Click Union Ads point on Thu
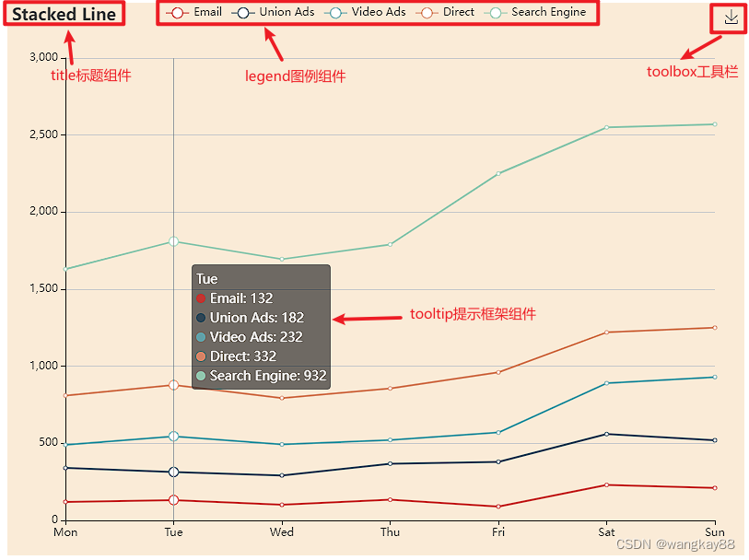The width and height of the screenshot is (749, 560). pos(391,463)
